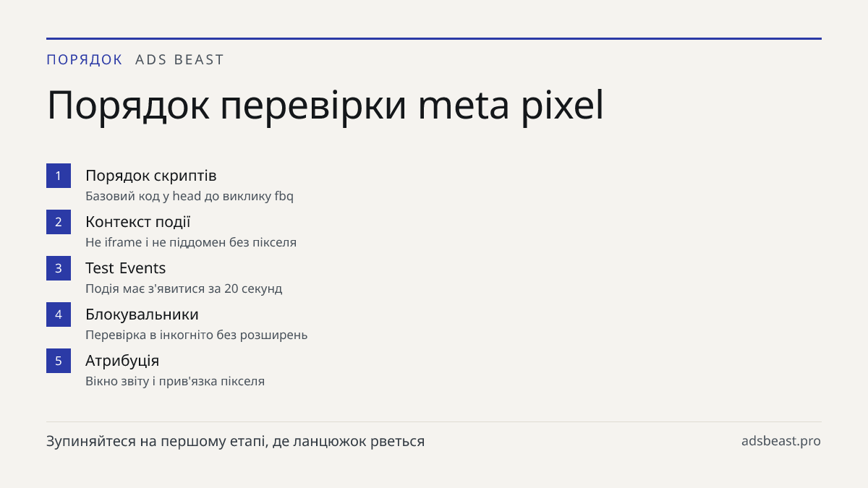Viewport: 868px width, 488px height.
Task: Select the heading 'Блокувальники'
Action: click(142, 314)
